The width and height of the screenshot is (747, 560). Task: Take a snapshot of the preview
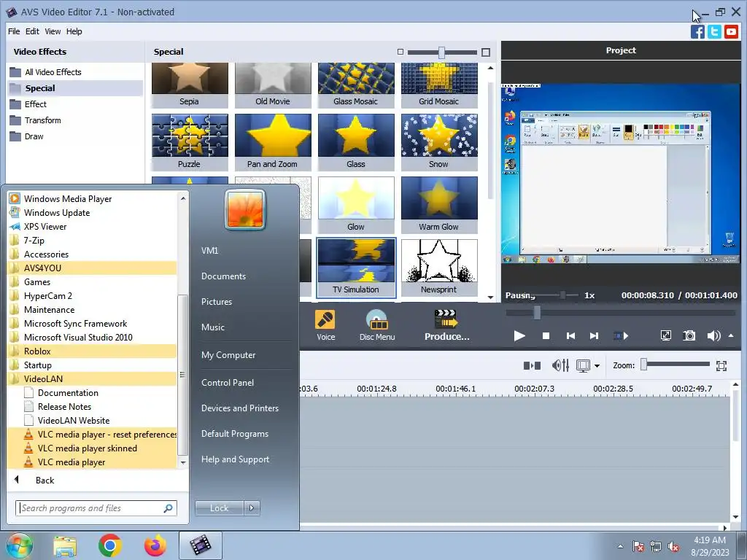click(x=689, y=335)
